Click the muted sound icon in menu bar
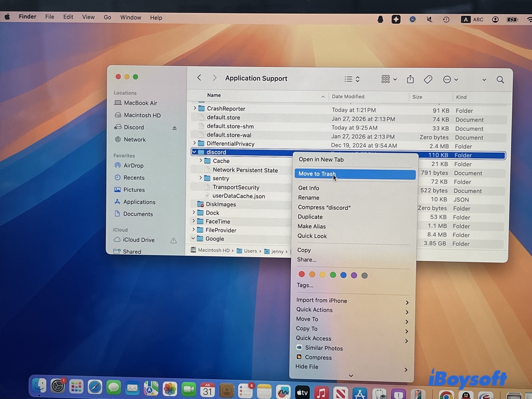 pyautogui.click(x=429, y=20)
